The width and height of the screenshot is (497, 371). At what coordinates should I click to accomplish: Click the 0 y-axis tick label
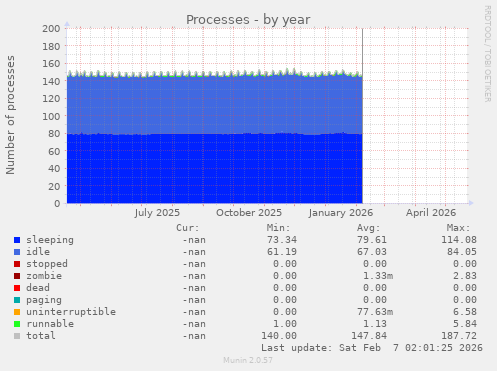click(57, 204)
